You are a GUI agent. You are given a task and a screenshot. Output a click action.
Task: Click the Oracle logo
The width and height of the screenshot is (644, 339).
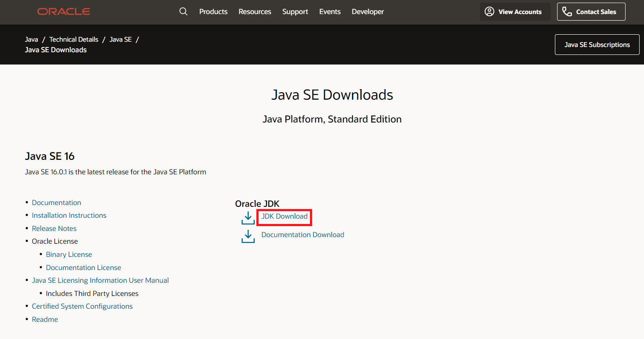click(x=64, y=11)
